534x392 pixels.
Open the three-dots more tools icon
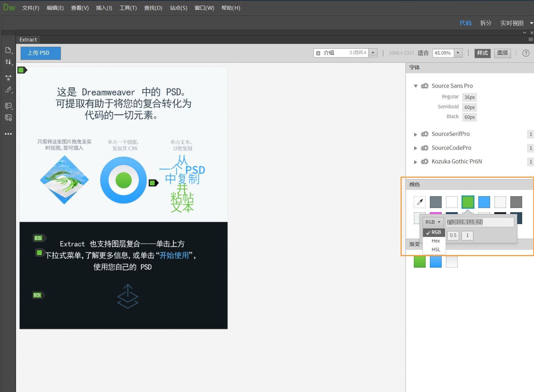(x=8, y=134)
